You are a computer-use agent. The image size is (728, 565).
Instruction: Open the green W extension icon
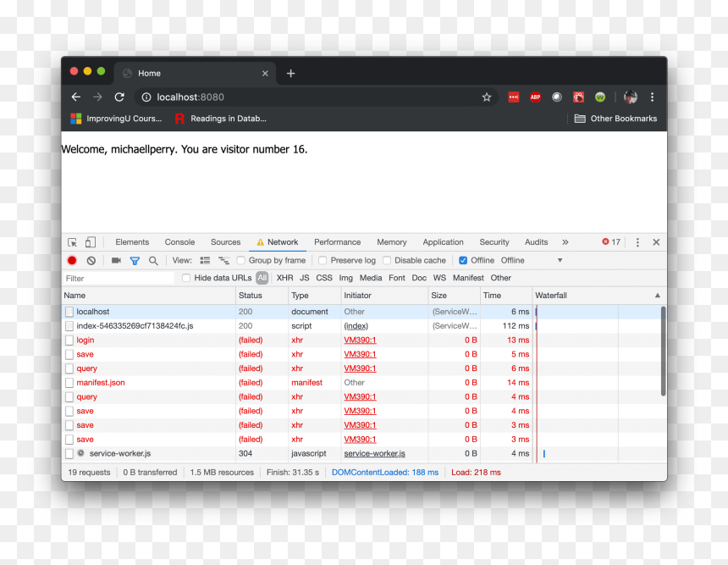[600, 97]
